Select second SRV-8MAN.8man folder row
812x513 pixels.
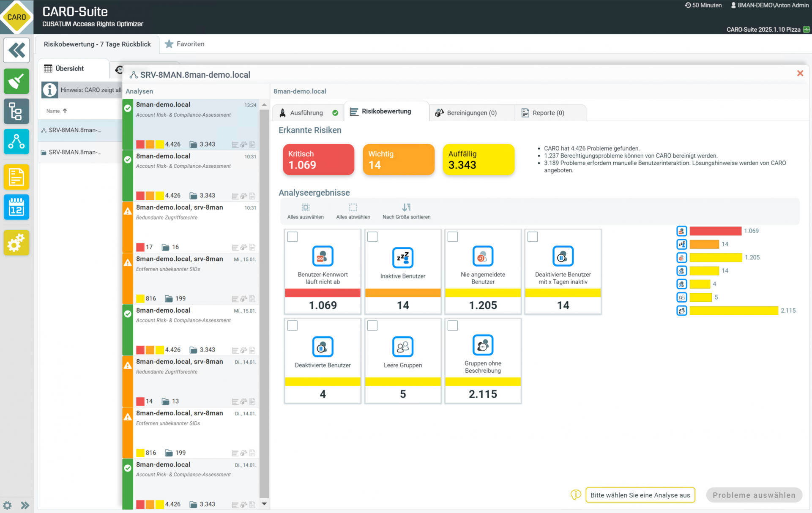pyautogui.click(x=80, y=152)
